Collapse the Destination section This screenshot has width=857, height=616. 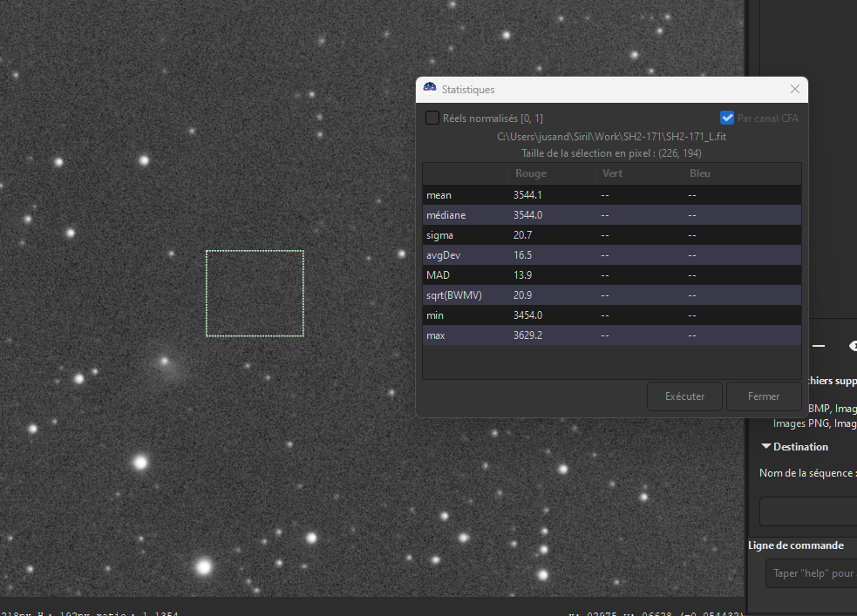pyautogui.click(x=766, y=447)
